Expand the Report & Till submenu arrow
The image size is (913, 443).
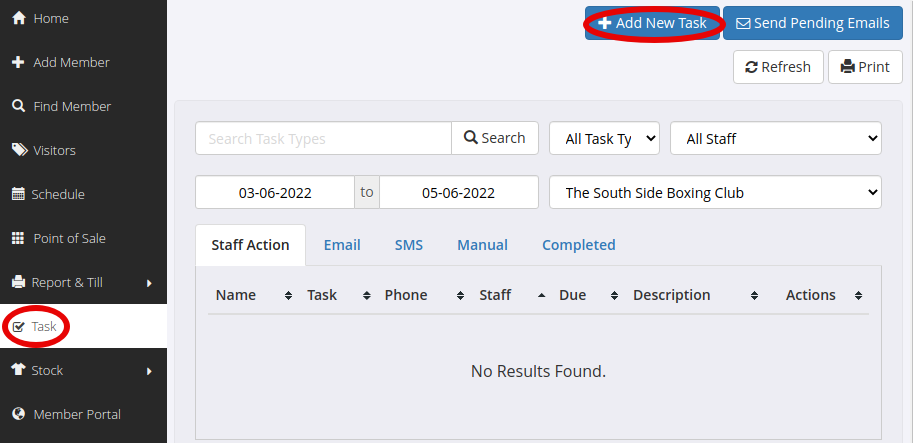pos(149,283)
